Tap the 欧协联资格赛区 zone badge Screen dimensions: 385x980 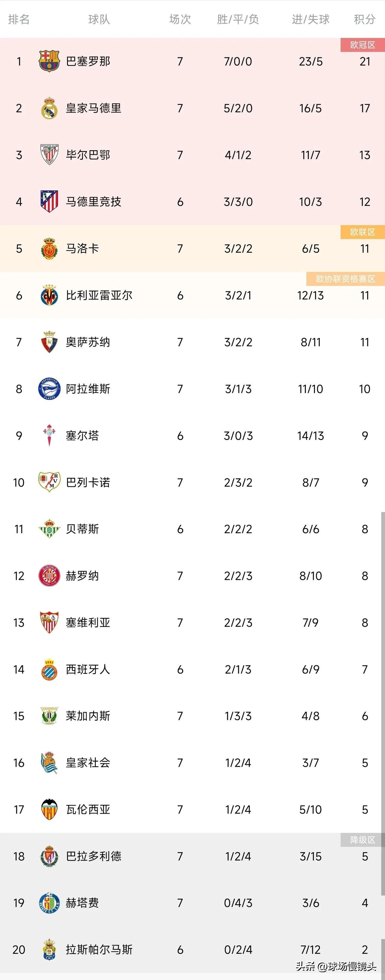click(x=345, y=279)
